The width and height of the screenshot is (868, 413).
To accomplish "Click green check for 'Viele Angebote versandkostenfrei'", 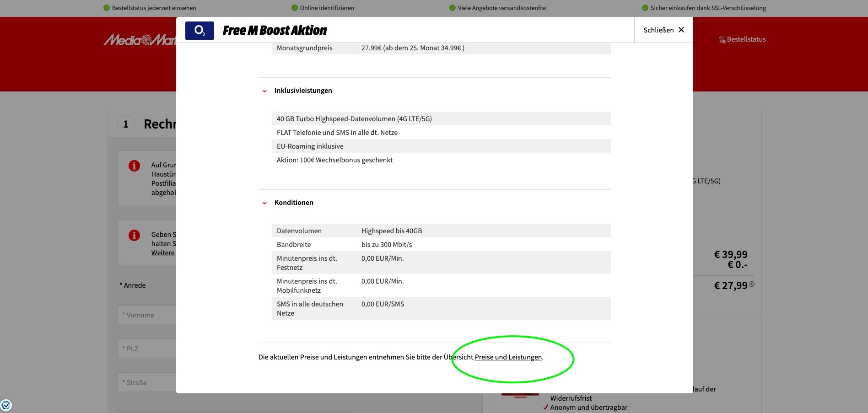I will point(453,8).
